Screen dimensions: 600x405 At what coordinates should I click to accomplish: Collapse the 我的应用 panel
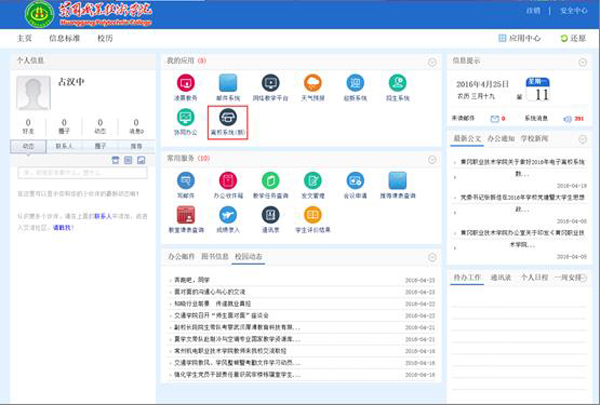[432, 61]
